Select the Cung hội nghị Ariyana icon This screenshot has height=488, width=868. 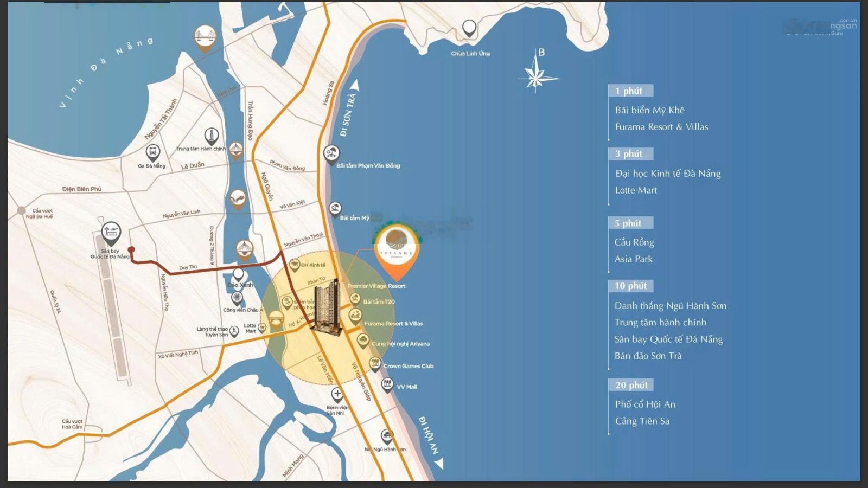363,341
